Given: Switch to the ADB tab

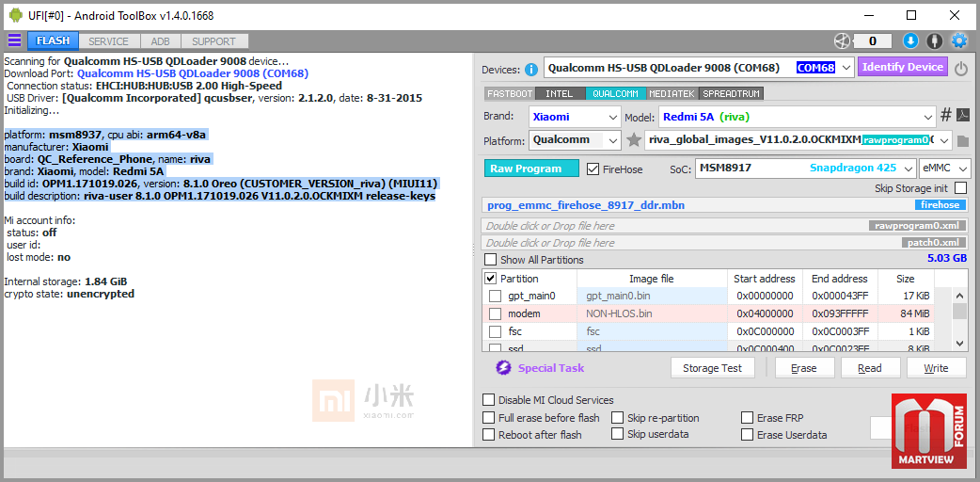Looking at the screenshot, I should point(160,41).
